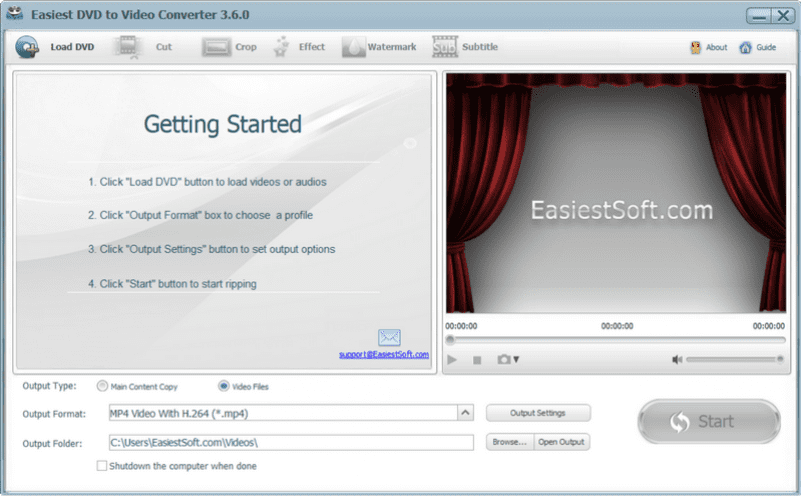Minimize the converter window

(x=759, y=16)
